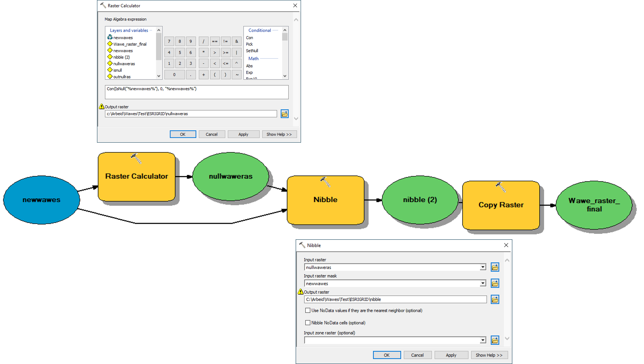Click the browse folder icon for Raster Calculator output
644x364 pixels.
pyautogui.click(x=284, y=114)
